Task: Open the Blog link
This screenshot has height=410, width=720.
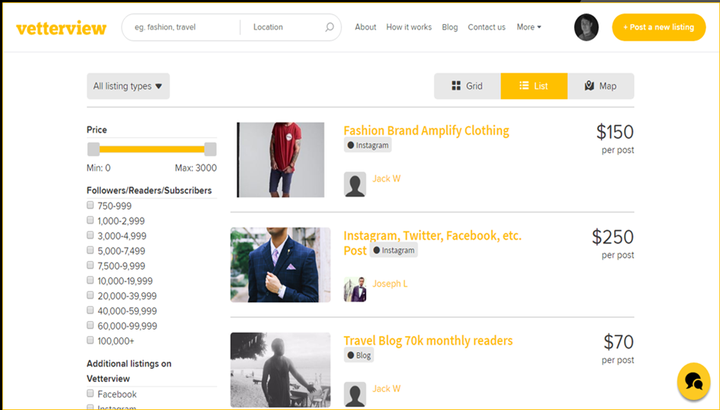Action: click(x=450, y=27)
